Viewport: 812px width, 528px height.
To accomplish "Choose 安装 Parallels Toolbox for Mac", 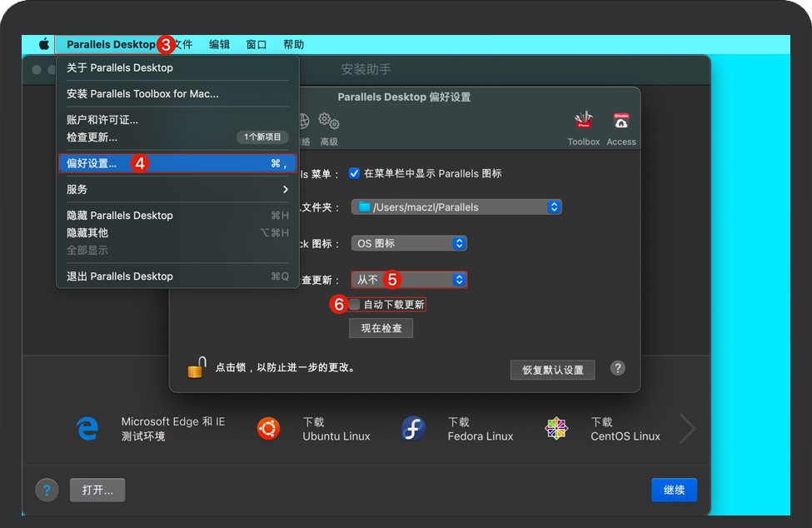I will point(177,94).
